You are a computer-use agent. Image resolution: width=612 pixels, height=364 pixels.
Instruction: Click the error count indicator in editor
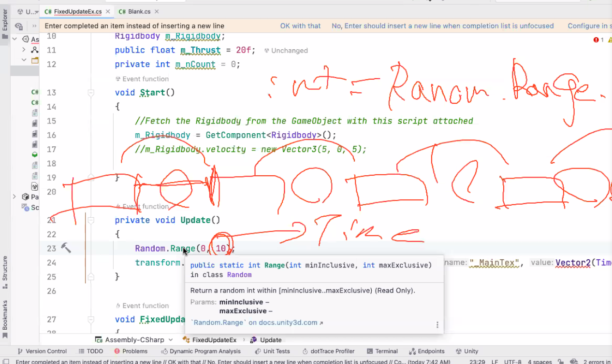(x=598, y=40)
